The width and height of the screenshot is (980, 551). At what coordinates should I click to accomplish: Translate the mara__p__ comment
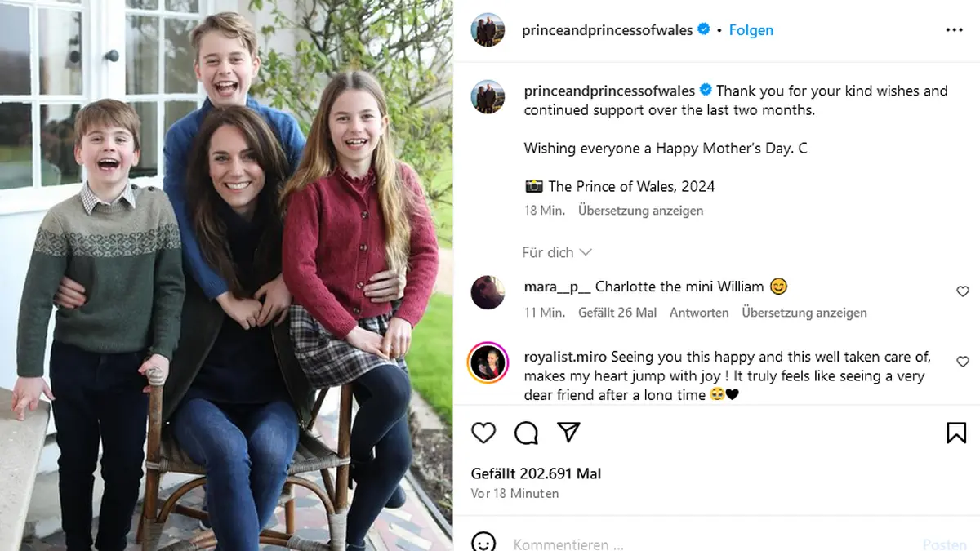tap(804, 313)
